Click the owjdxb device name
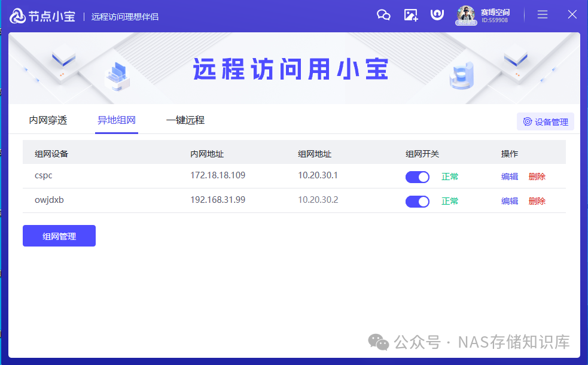Screen dimensions: 588x365 pyautogui.click(x=49, y=200)
